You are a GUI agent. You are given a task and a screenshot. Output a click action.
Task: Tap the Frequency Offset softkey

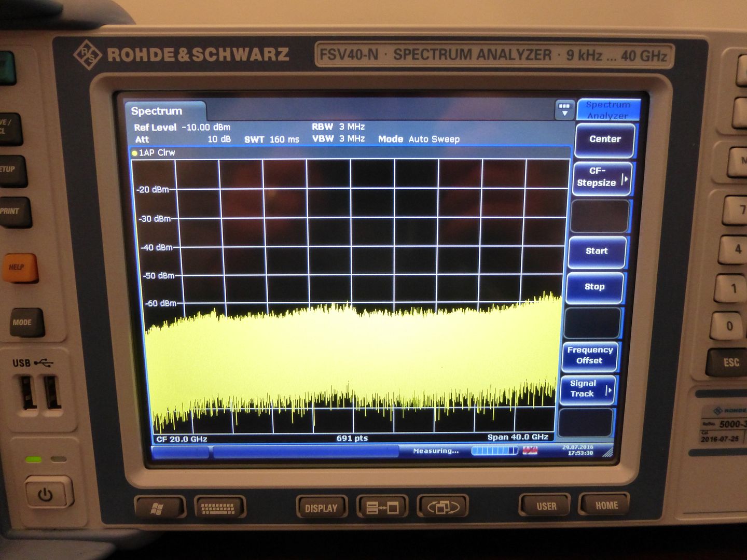590,356
